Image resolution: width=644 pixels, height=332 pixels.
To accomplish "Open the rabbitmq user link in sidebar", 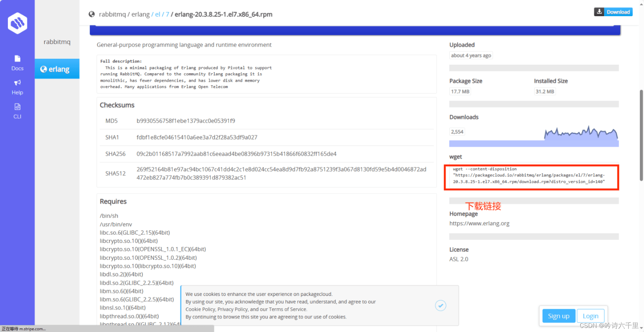I will pos(57,42).
